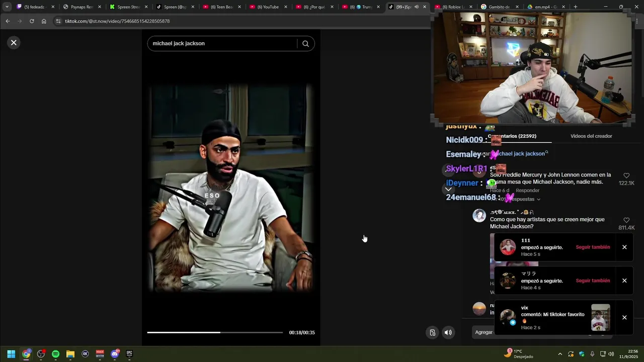Click the search magnifier icon in TikTok
This screenshot has height=362, width=644.
[x=305, y=44]
